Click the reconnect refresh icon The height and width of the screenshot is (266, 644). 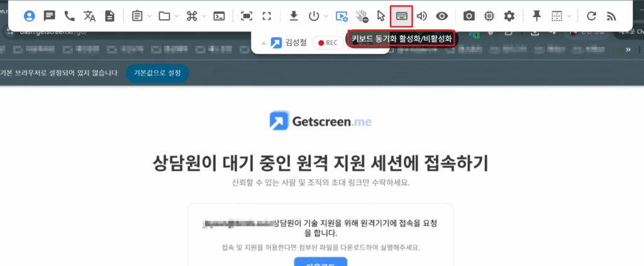[591, 16]
